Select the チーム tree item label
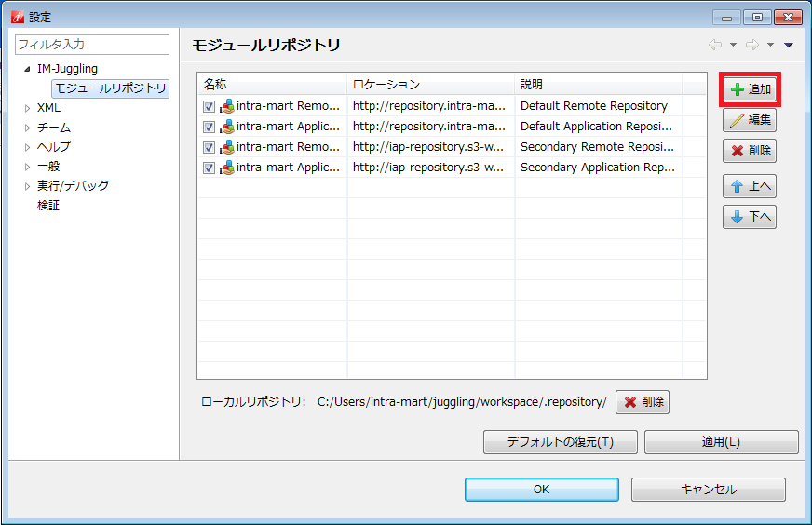The width and height of the screenshot is (812, 525). [54, 128]
